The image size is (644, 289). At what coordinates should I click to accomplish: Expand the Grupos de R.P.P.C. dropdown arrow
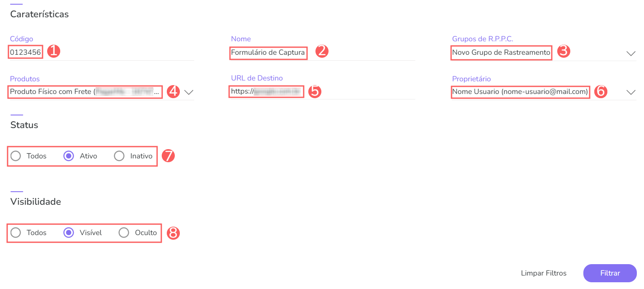[x=631, y=54]
